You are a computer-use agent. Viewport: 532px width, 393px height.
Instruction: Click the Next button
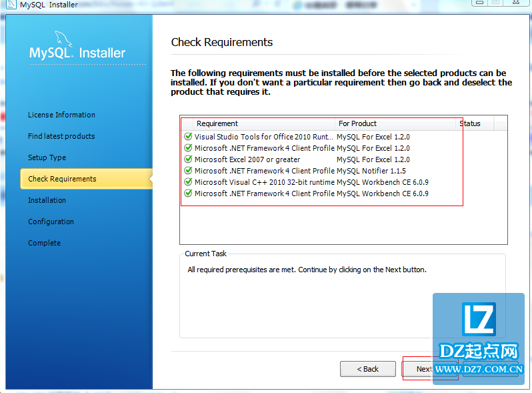[429, 369]
